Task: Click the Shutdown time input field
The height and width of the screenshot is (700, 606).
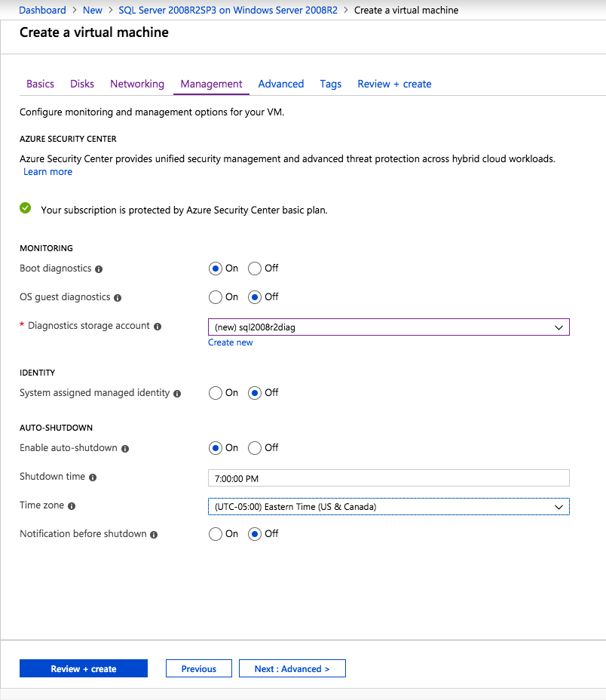Action: (388, 478)
